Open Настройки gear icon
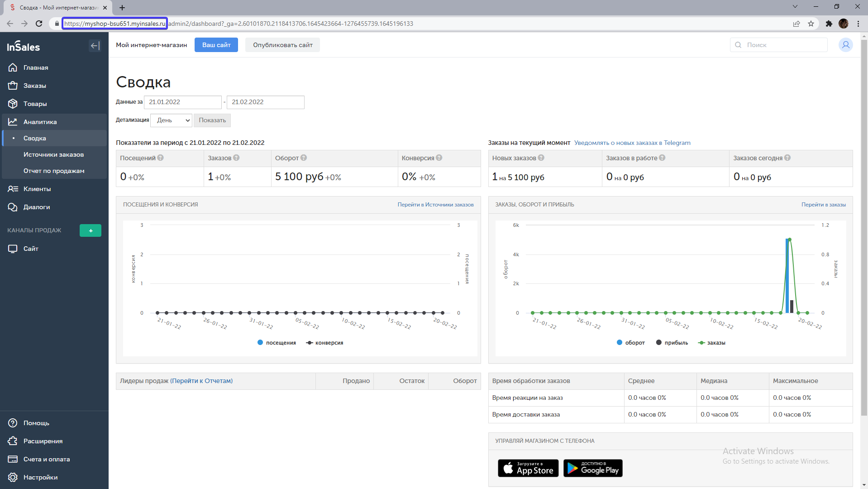The width and height of the screenshot is (868, 489). point(13,477)
